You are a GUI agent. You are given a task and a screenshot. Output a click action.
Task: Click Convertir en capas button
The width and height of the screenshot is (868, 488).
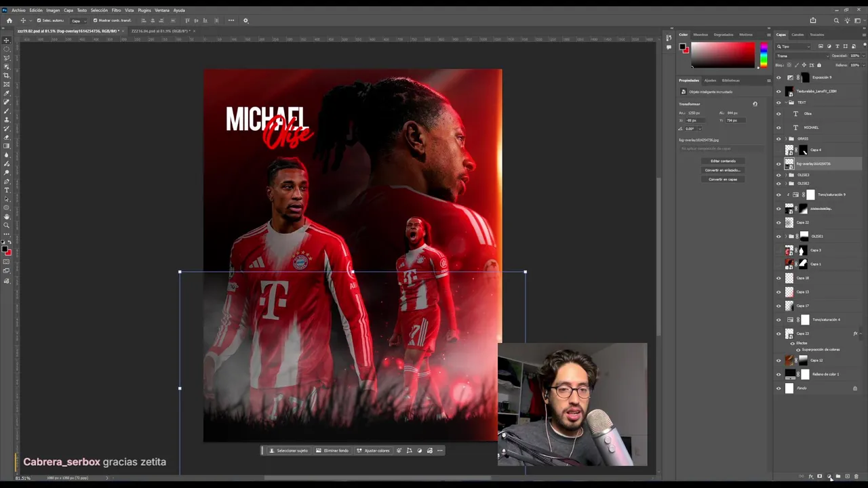pyautogui.click(x=723, y=180)
